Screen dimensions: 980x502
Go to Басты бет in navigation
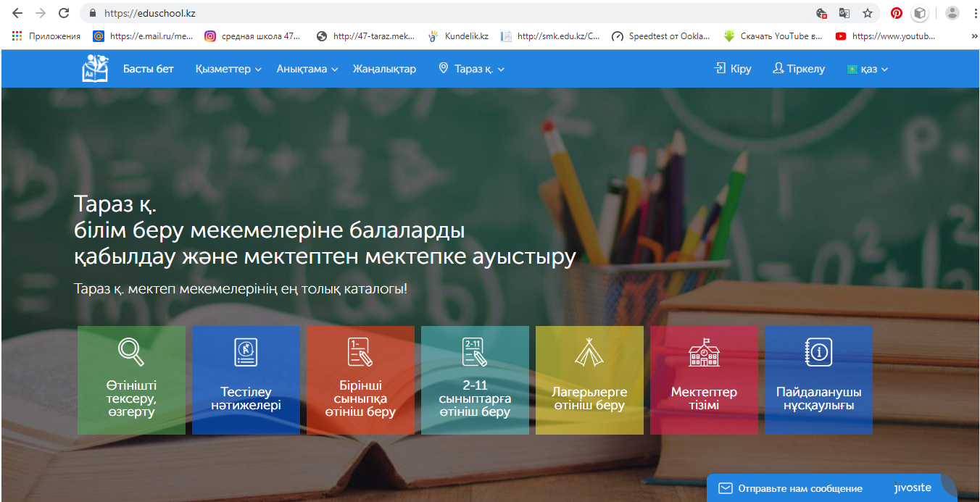(x=149, y=69)
